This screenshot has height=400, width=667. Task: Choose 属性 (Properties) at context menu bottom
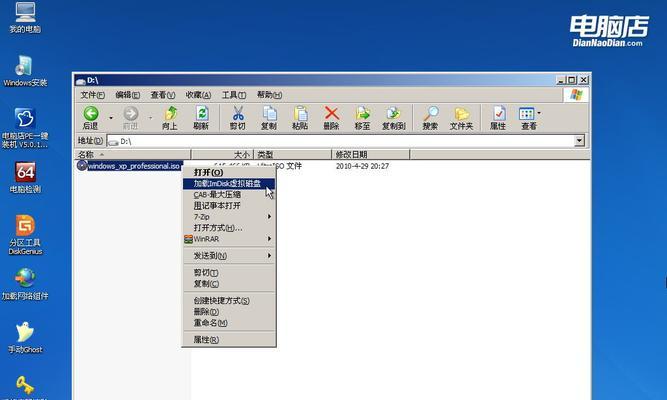coord(206,340)
